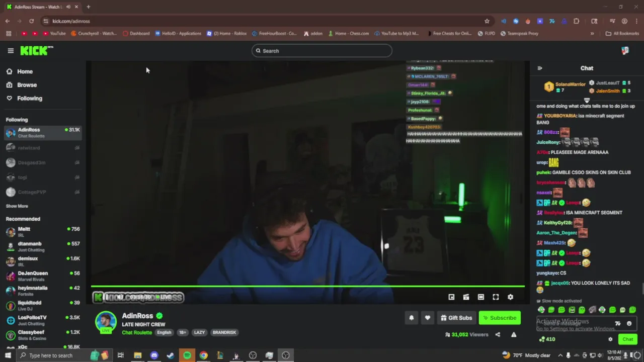Image resolution: width=644 pixels, height=362 pixels.
Task: Open the Following page in the sidebar
Action: [x=24, y=99]
